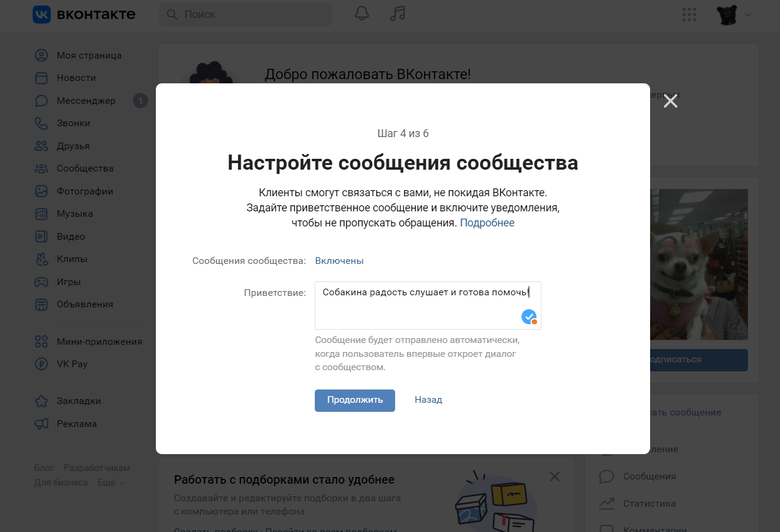
Task: Click the Игры gamepad icon
Action: 41,282
